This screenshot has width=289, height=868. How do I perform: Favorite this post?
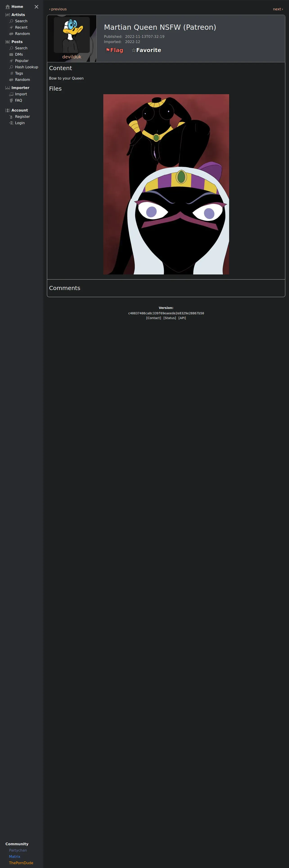[x=146, y=50]
